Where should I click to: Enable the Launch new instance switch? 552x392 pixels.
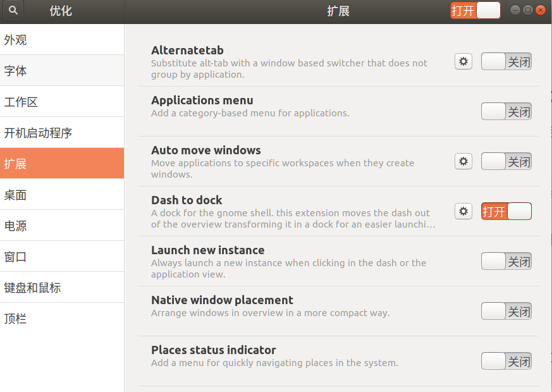pyautogui.click(x=506, y=262)
